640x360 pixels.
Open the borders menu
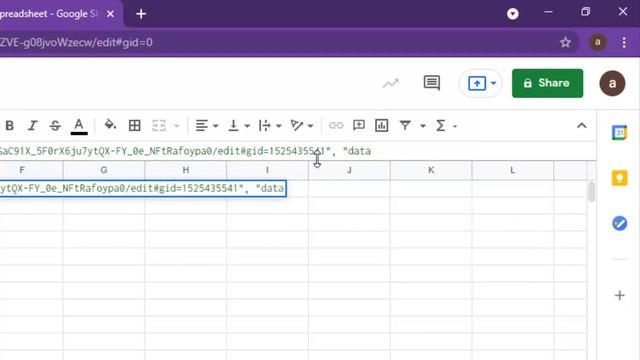point(135,125)
